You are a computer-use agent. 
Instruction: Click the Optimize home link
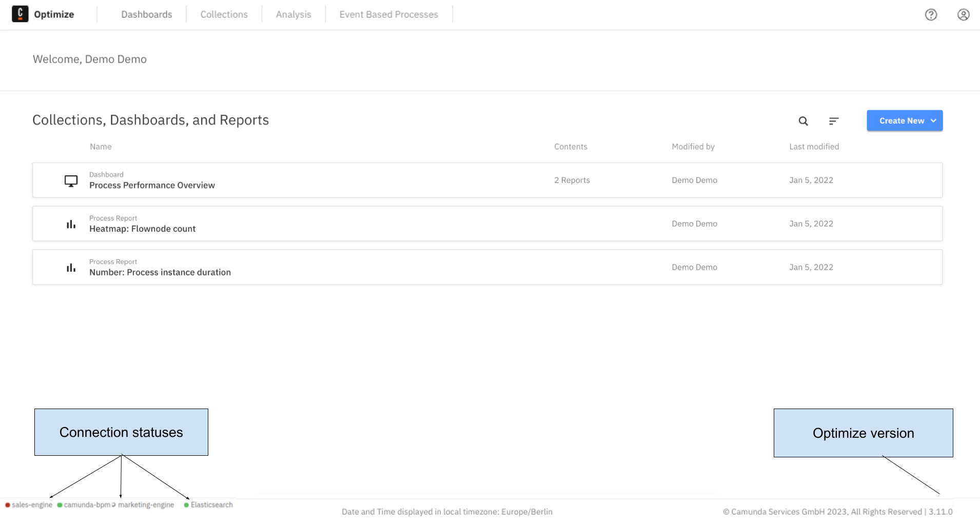[x=54, y=14]
